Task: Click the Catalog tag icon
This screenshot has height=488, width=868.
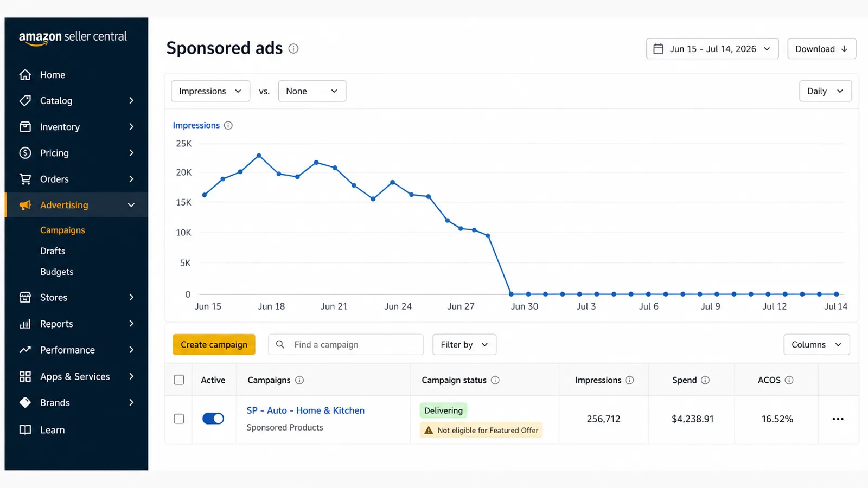Action: point(25,101)
